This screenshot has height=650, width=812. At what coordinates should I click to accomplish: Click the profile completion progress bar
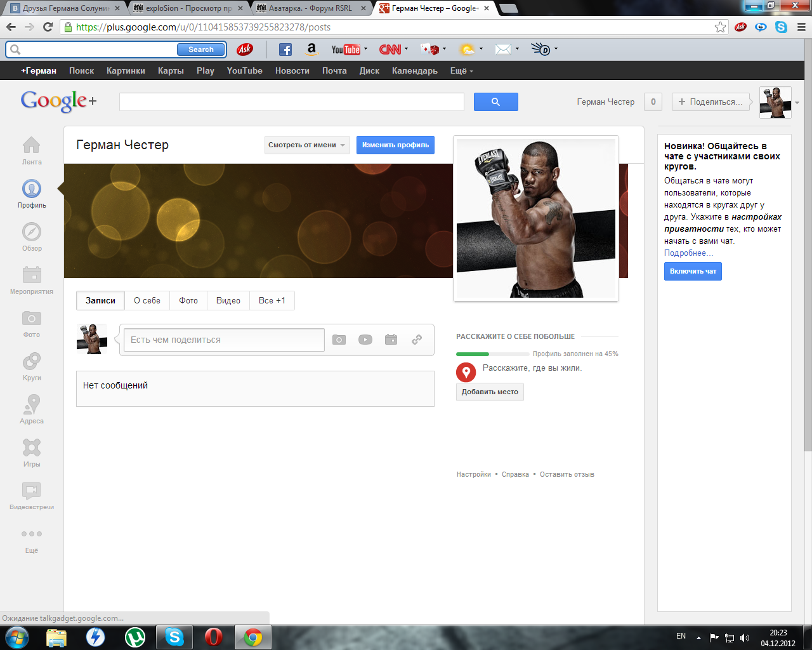tap(492, 354)
